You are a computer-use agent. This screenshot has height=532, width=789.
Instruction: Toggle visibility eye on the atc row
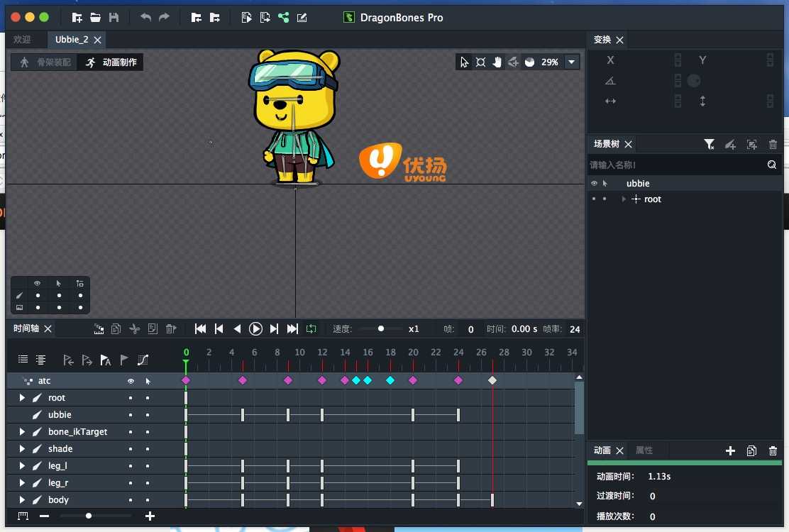(131, 381)
